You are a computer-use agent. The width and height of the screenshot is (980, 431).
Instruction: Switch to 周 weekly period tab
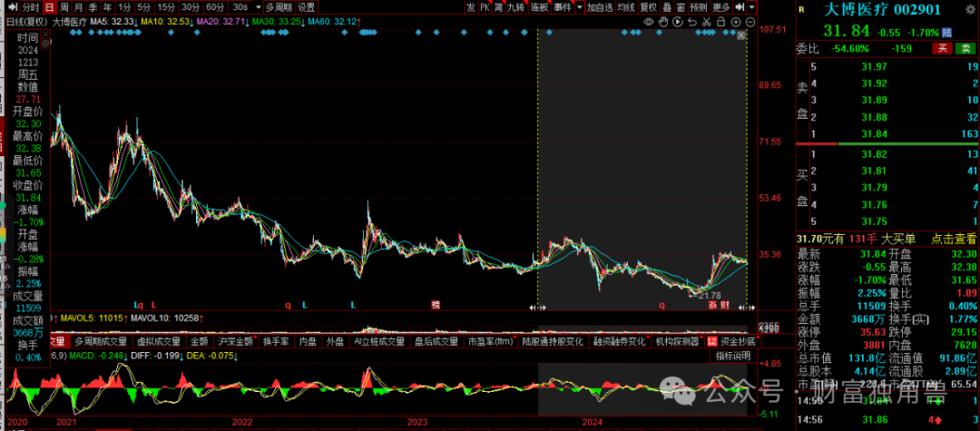63,7
